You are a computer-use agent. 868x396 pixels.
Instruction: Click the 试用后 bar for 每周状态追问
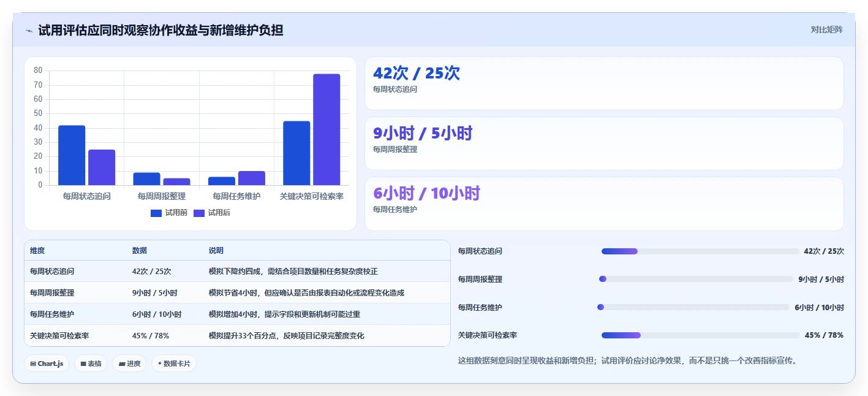102,167
